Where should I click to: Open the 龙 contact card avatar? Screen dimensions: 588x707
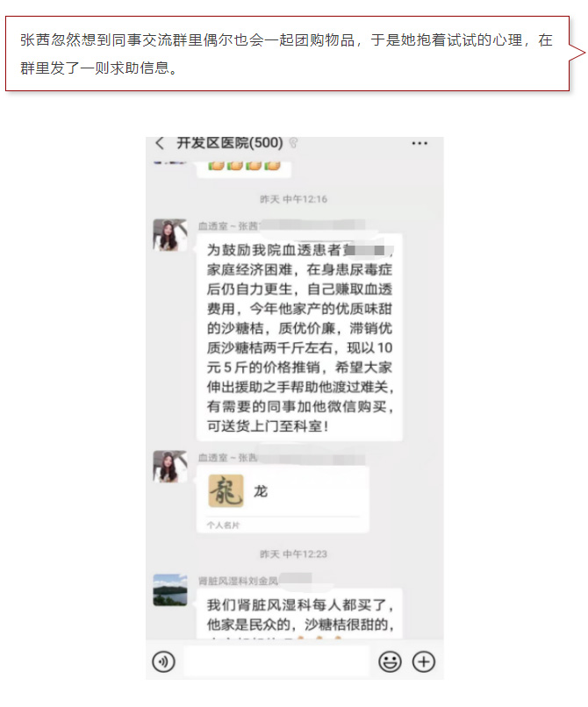226,491
